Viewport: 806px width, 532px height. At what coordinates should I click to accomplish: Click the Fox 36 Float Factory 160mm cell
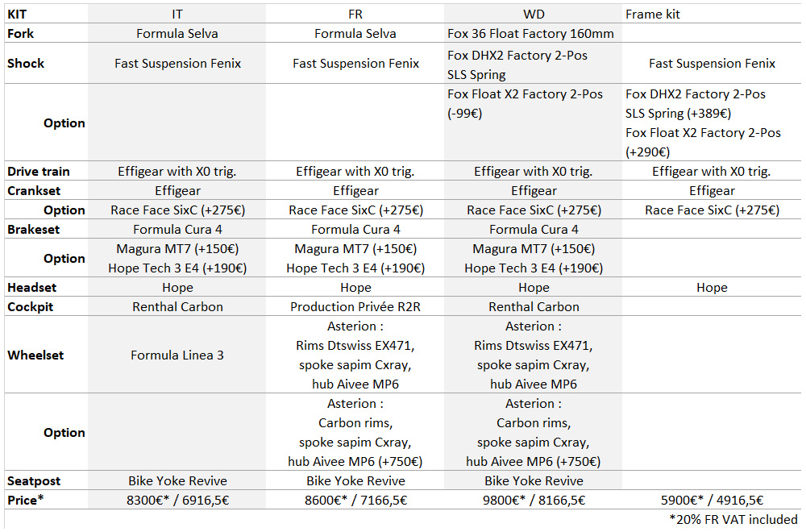(530, 34)
